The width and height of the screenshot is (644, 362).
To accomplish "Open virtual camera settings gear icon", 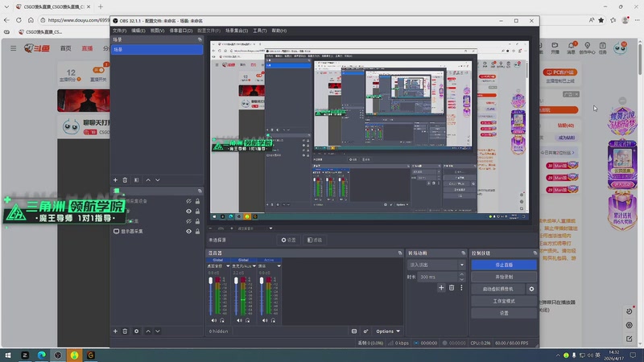I will 531,289.
